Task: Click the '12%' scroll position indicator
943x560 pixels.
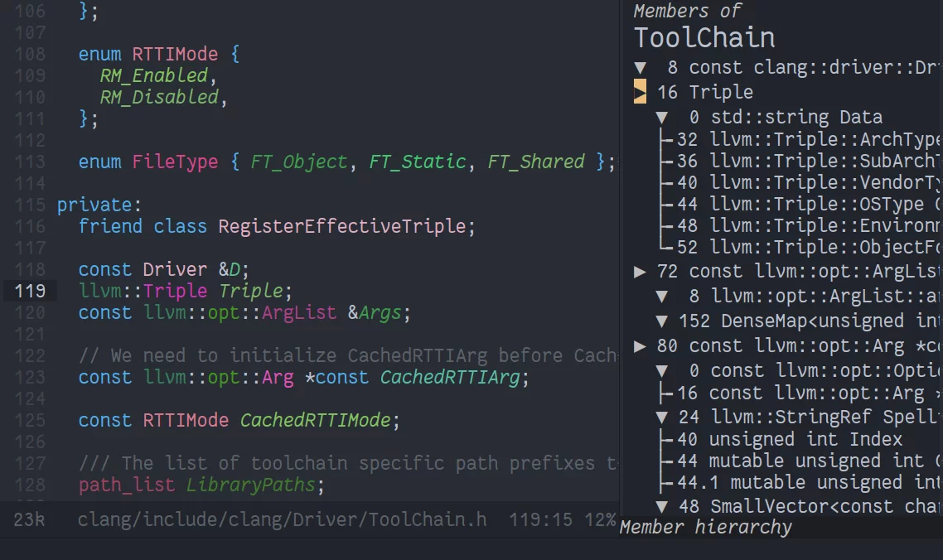Action: pyautogui.click(x=600, y=519)
